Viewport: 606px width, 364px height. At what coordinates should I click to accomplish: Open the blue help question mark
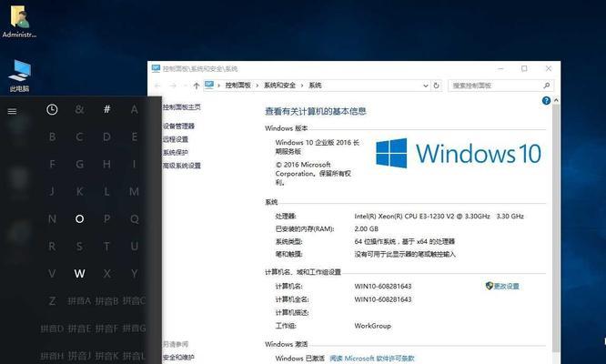(x=546, y=101)
